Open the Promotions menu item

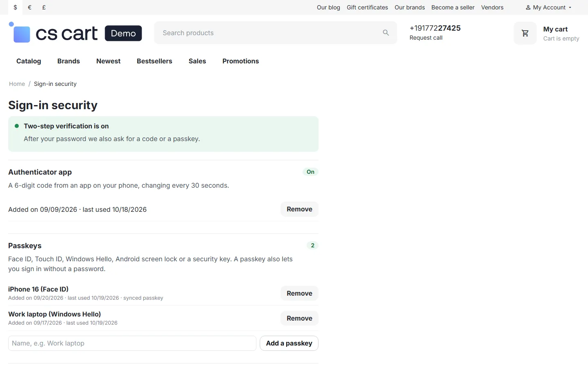coord(241,61)
